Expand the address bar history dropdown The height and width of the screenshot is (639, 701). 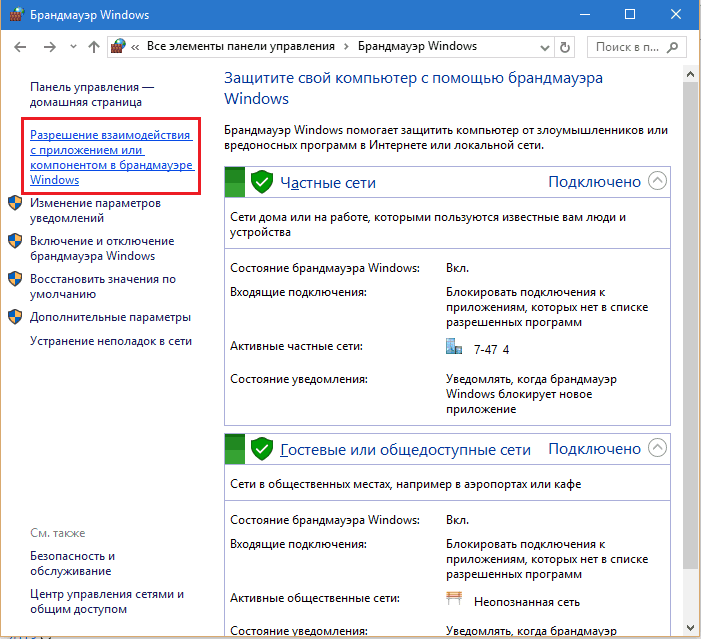click(545, 47)
